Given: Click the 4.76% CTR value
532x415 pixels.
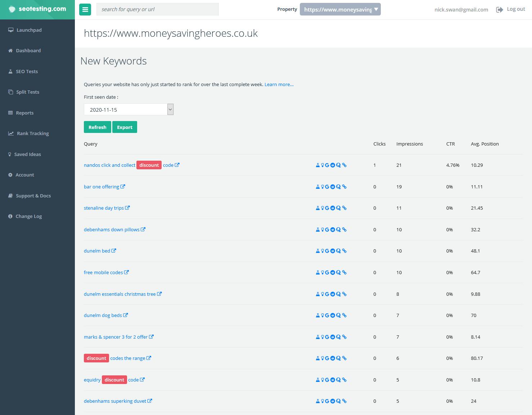Looking at the screenshot, I should click(453, 165).
